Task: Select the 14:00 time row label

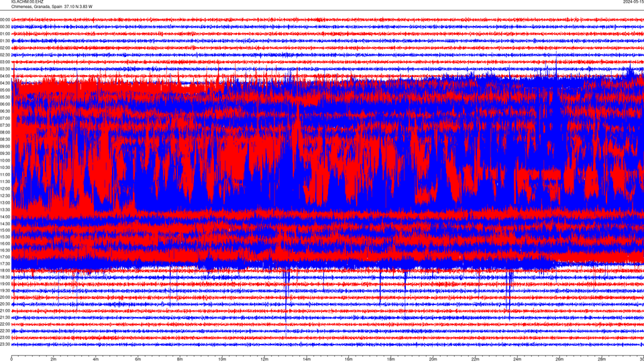Action: (x=5, y=217)
